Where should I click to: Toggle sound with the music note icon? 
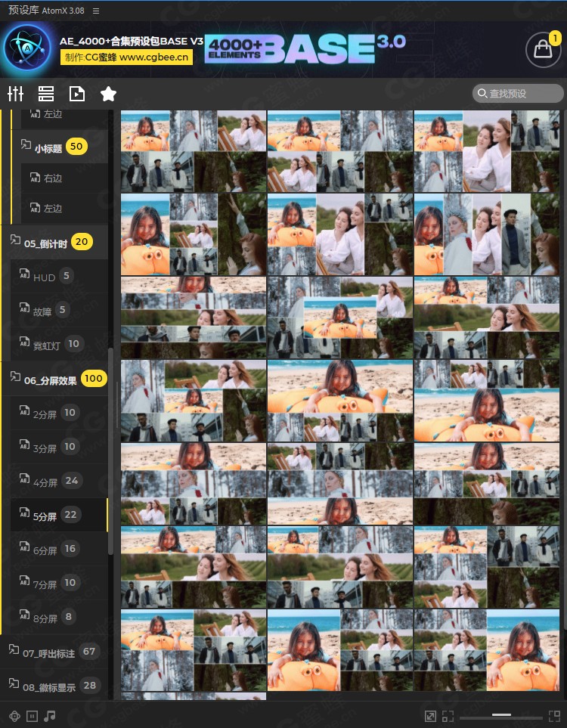pos(50,716)
